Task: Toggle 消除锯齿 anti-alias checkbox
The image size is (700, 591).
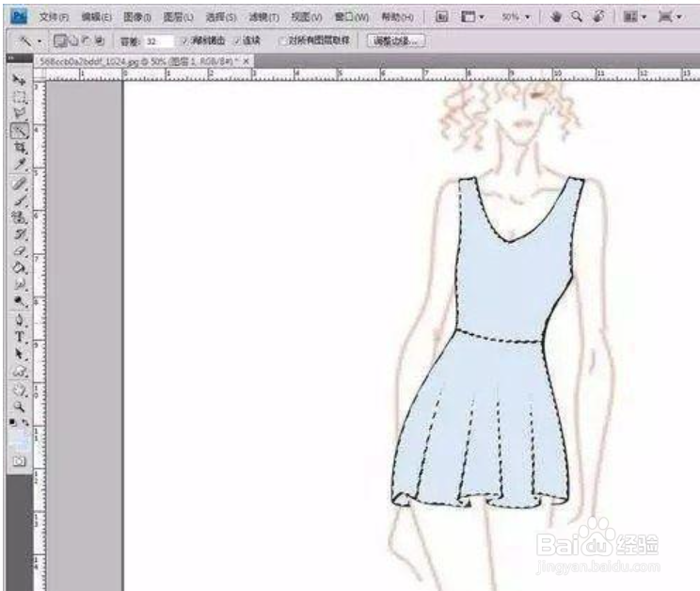Action: 183,41
